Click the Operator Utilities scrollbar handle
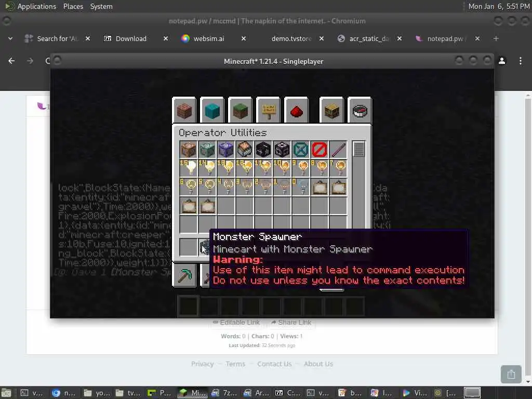Image resolution: width=532 pixels, height=399 pixels. [x=358, y=149]
